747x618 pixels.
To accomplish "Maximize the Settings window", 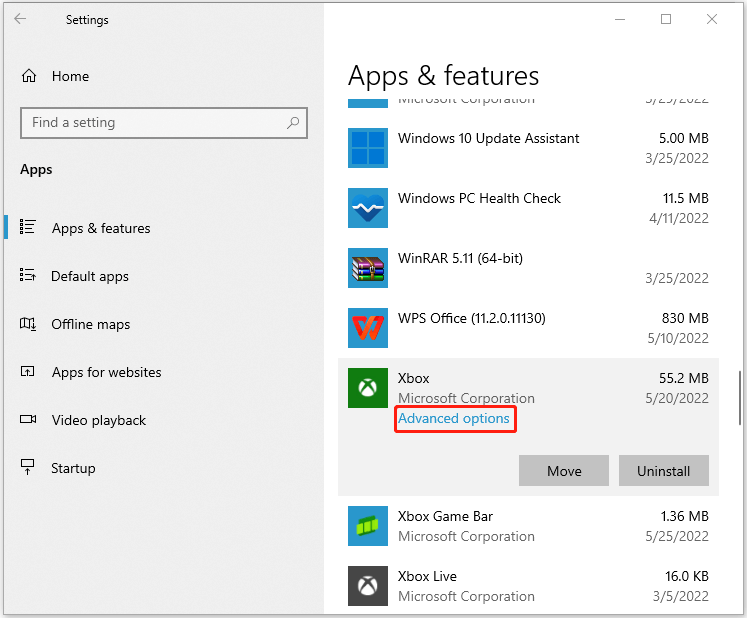I will (666, 19).
